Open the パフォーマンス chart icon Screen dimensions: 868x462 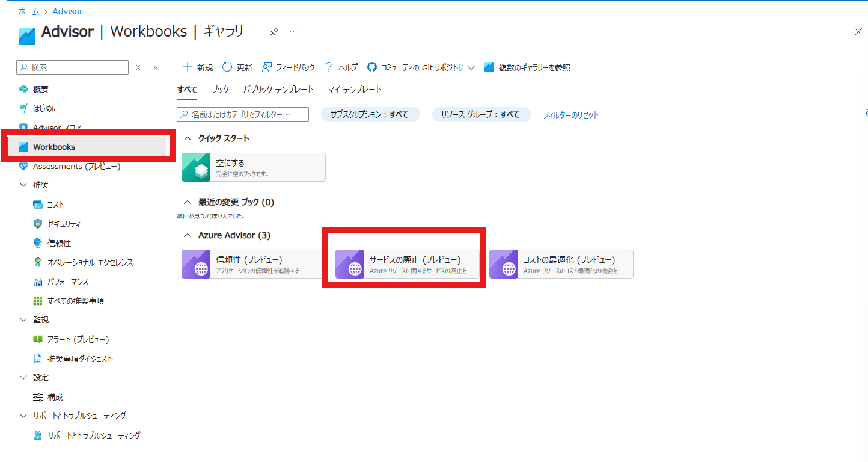(38, 282)
